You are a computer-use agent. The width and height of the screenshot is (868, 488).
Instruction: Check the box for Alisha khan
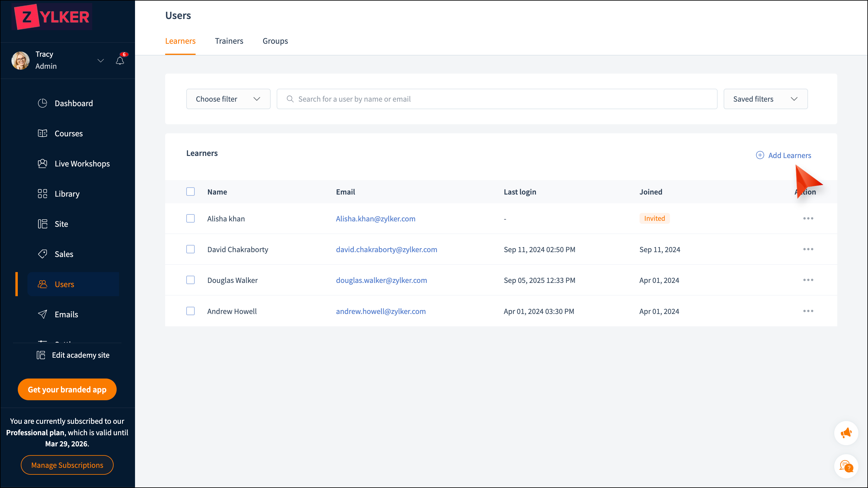[190, 219]
